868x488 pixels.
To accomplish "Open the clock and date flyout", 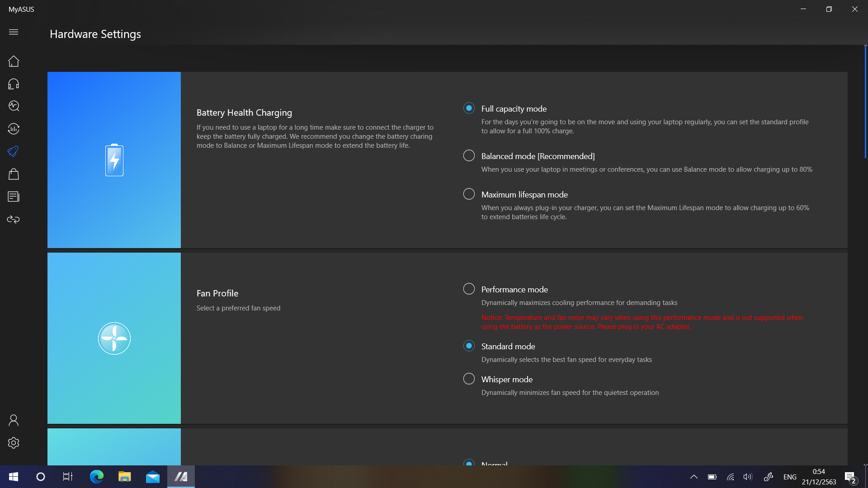I will click(819, 477).
